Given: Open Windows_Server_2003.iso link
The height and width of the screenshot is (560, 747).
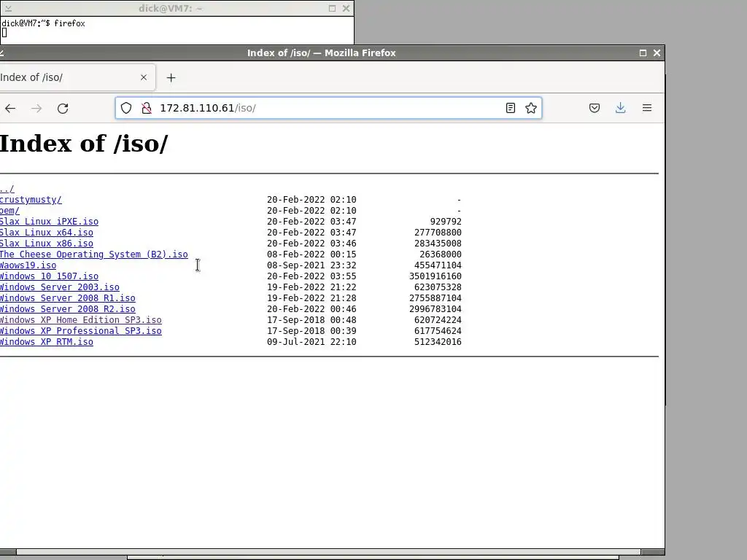Looking at the screenshot, I should pyautogui.click(x=60, y=287).
